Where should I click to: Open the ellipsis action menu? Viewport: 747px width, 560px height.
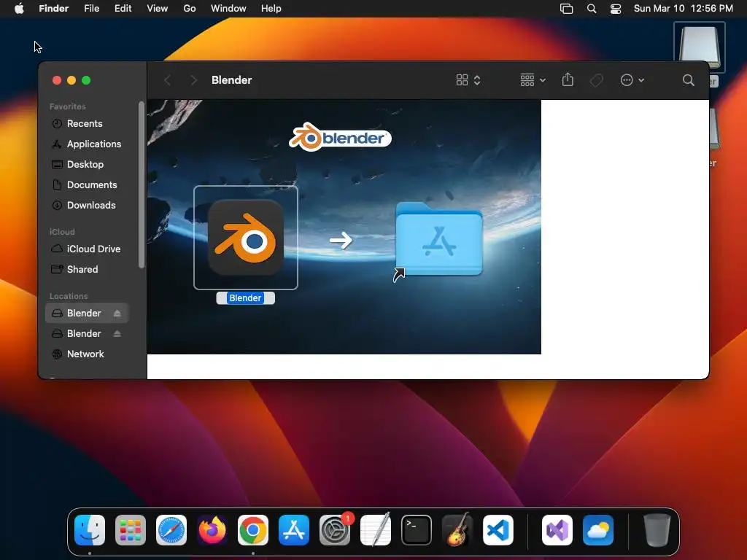[632, 80]
